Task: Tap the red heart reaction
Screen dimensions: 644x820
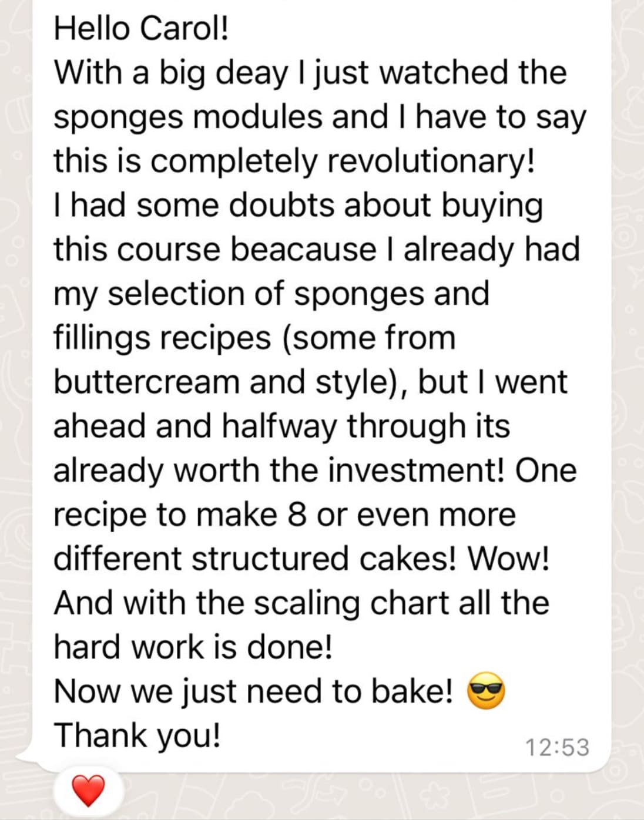Action: [88, 790]
